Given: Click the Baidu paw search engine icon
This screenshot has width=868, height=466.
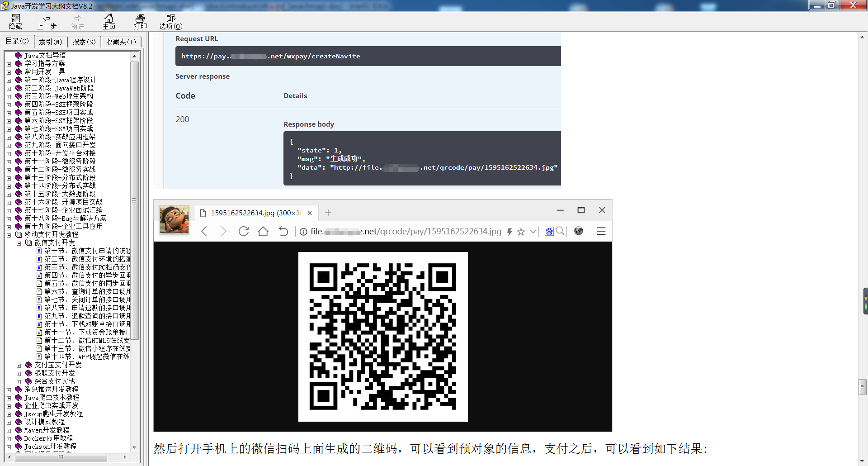Looking at the screenshot, I should pos(549,231).
